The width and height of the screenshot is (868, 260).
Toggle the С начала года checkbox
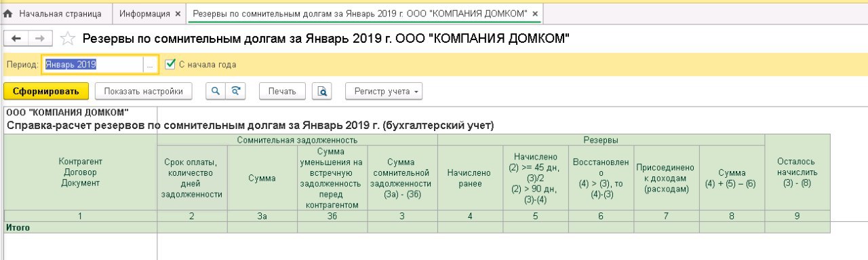pos(170,64)
